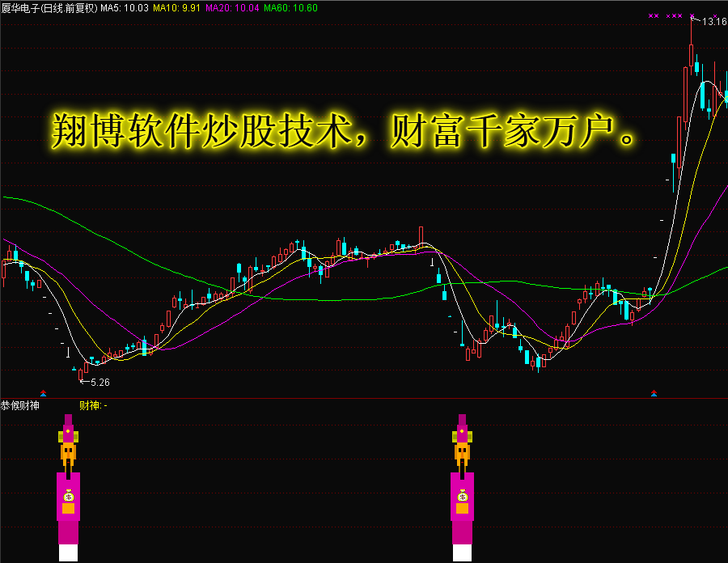Click the magenta X marker above the 13.16 peak
Screen dimensions: 728x563
click(x=692, y=15)
